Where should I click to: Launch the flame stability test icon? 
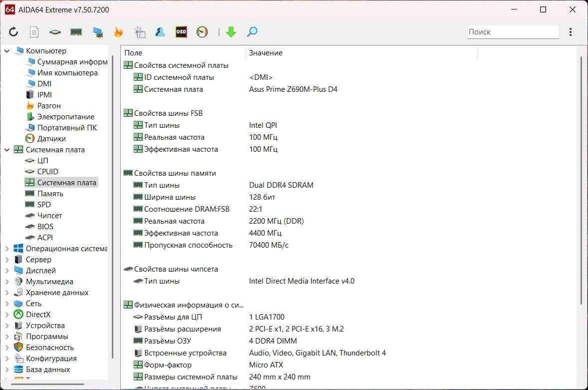pyautogui.click(x=118, y=32)
